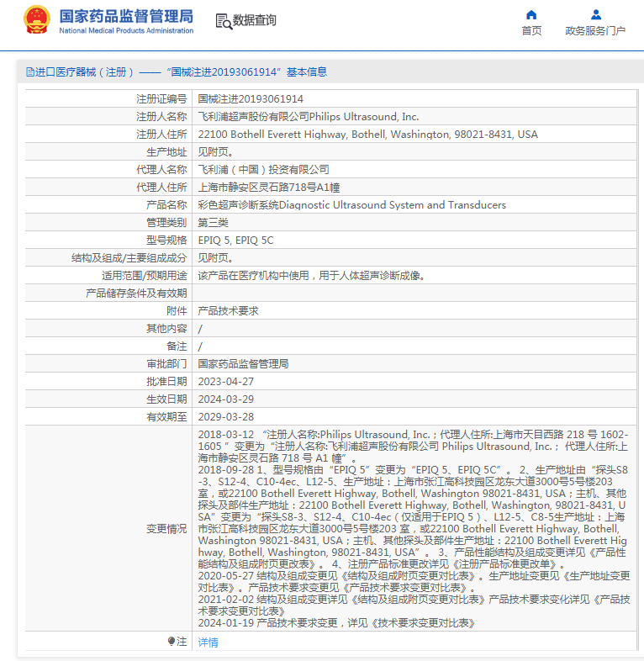Click the 批准日期 row label
This screenshot has height=661, width=644.
(x=166, y=382)
